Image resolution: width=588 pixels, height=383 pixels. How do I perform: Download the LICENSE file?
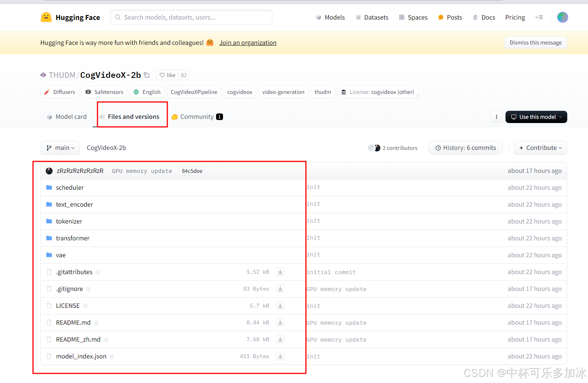pos(280,306)
